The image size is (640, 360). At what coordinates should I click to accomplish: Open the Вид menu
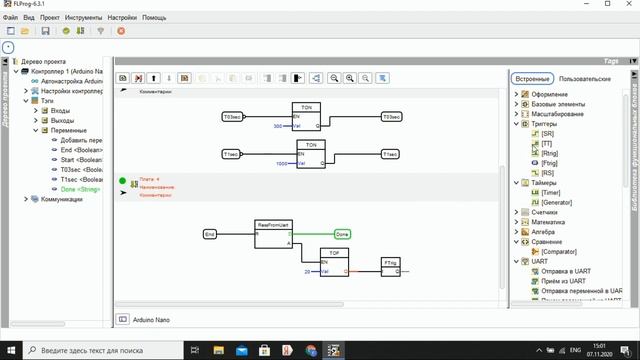(29, 18)
